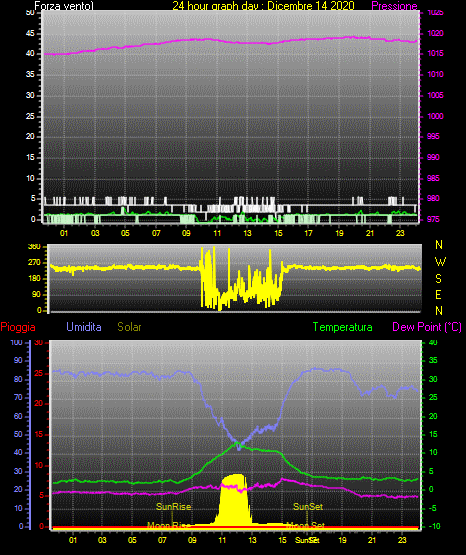
Task: Click the 'Forza vento)' wind label
Action: 64,6
